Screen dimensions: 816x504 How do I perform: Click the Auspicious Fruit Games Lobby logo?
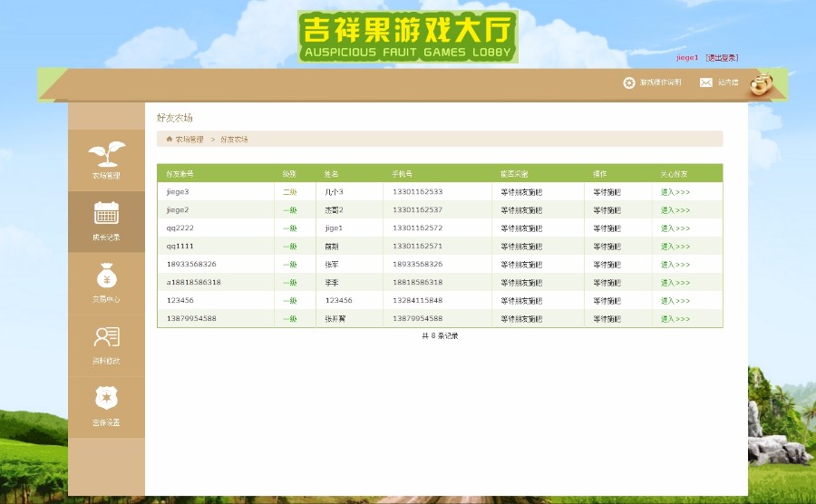pyautogui.click(x=407, y=36)
